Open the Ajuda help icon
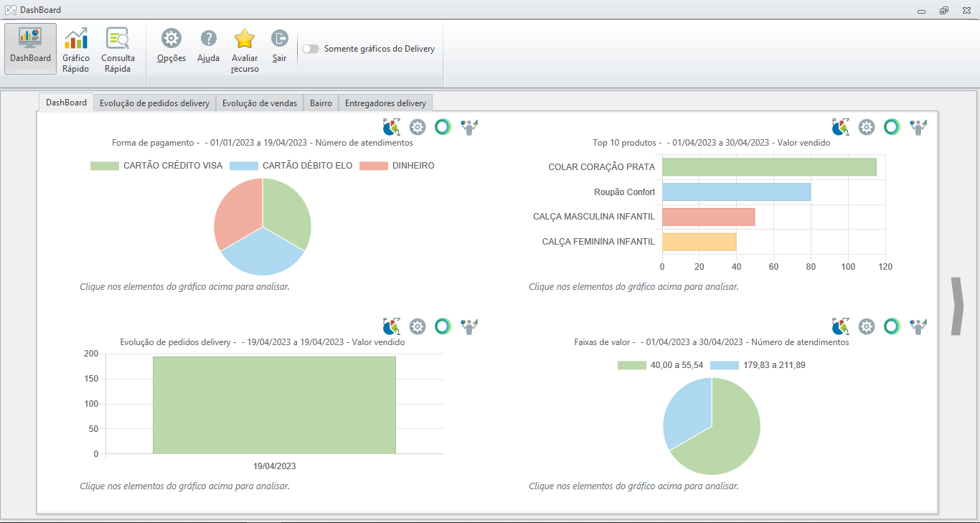 pyautogui.click(x=208, y=39)
